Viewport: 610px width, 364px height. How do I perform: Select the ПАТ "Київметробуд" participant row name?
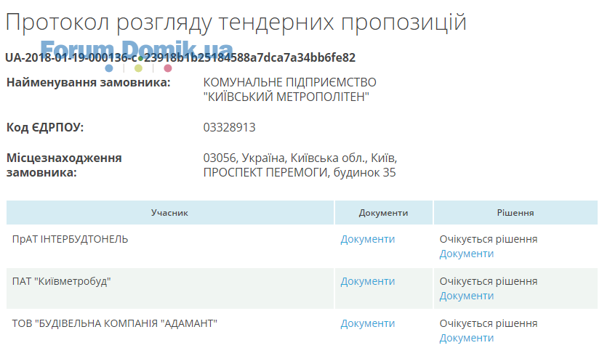[x=62, y=281]
